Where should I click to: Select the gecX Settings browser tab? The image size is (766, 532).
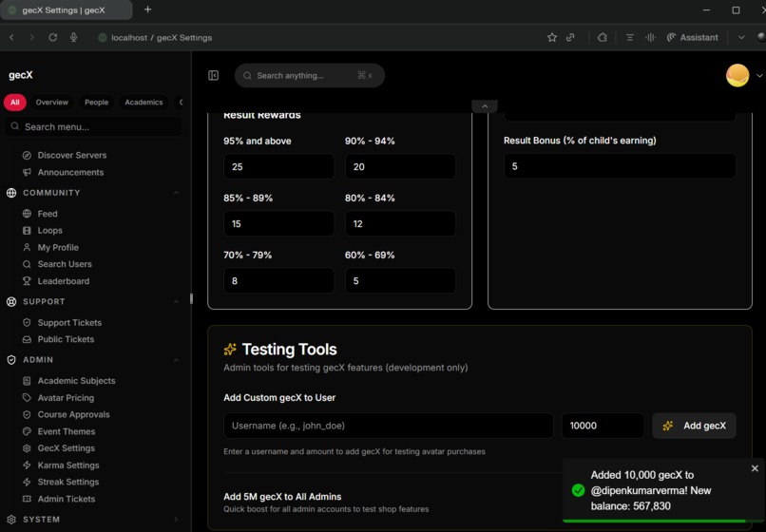click(x=66, y=9)
